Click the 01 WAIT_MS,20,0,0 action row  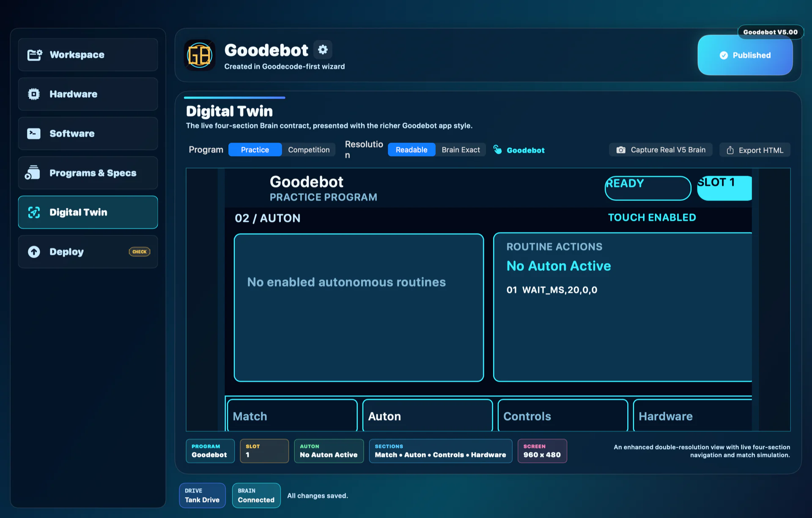(x=552, y=290)
